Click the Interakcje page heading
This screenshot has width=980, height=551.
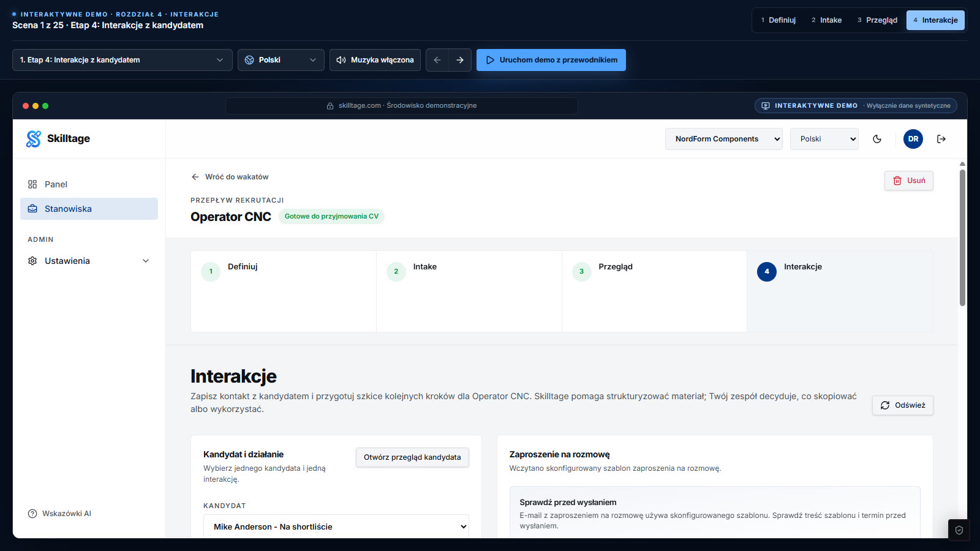coord(233,376)
